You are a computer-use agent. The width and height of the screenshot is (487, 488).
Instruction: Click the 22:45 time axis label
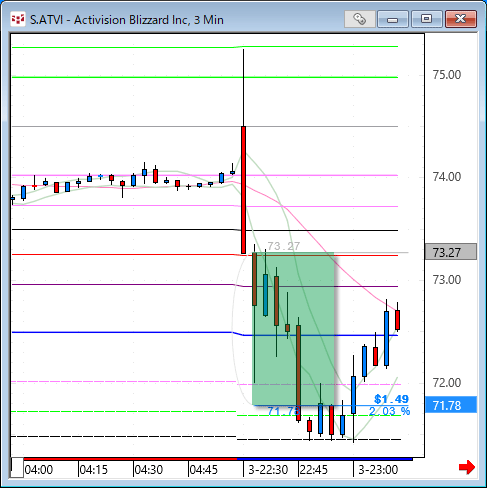click(314, 470)
